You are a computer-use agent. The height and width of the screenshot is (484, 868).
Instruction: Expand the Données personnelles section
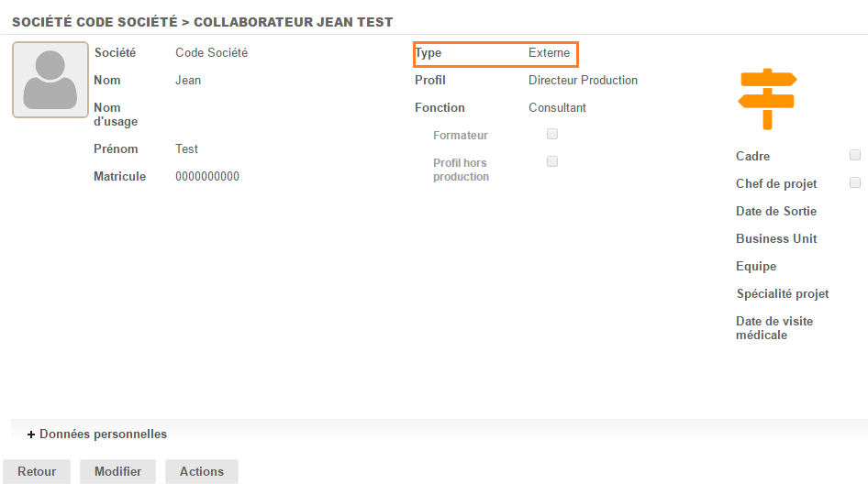click(x=97, y=434)
